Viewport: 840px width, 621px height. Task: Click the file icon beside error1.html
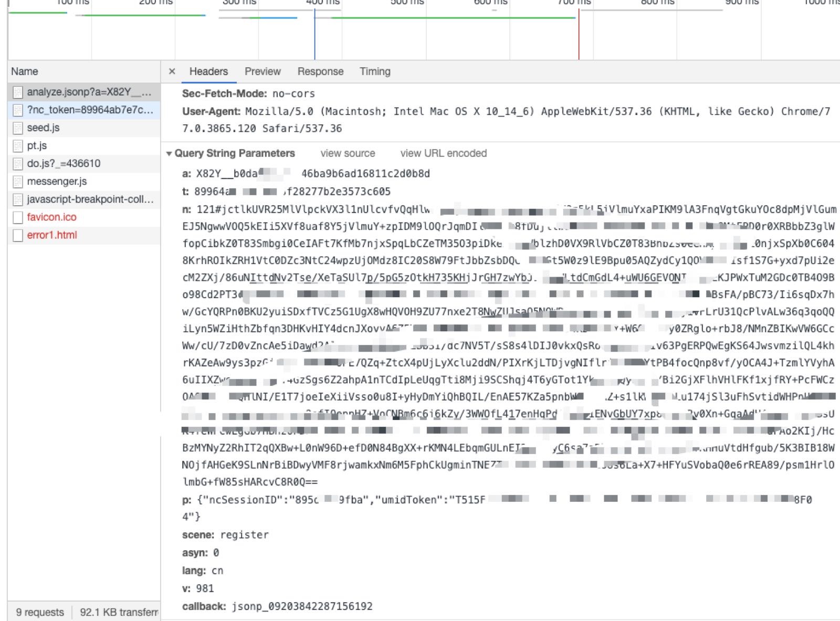18,235
